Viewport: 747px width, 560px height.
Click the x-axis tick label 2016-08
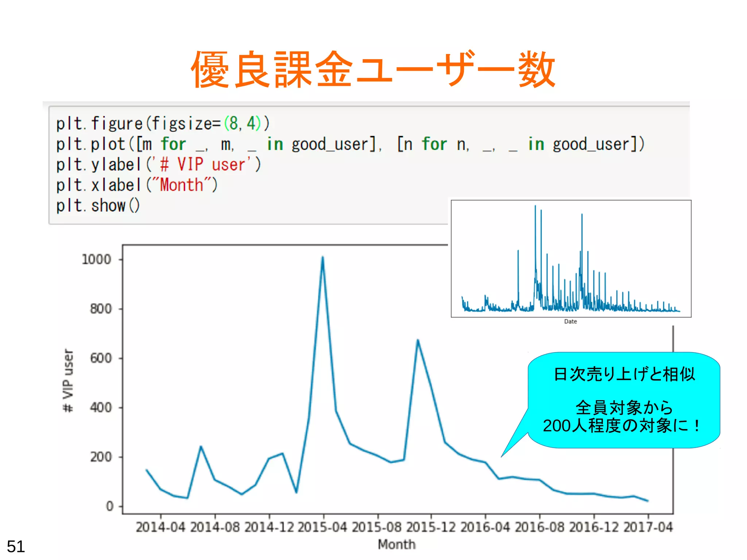coord(539,527)
